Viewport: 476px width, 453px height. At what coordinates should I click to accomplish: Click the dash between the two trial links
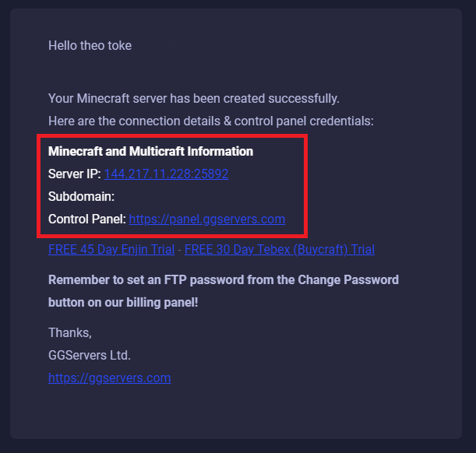tap(178, 250)
